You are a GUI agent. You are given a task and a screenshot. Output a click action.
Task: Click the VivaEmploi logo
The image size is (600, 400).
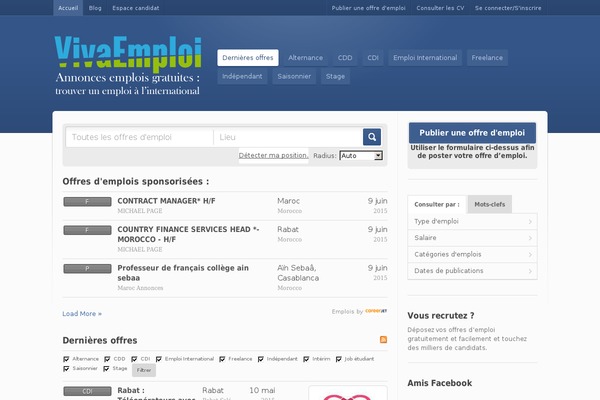pyautogui.click(x=128, y=54)
